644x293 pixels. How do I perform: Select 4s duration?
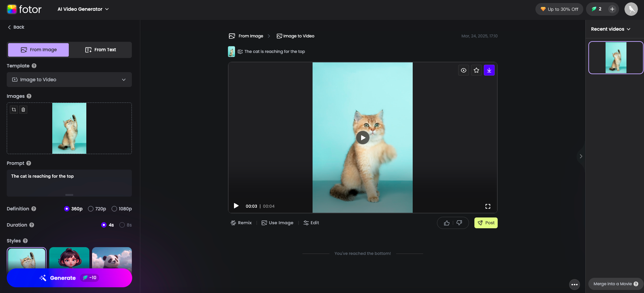(x=108, y=225)
